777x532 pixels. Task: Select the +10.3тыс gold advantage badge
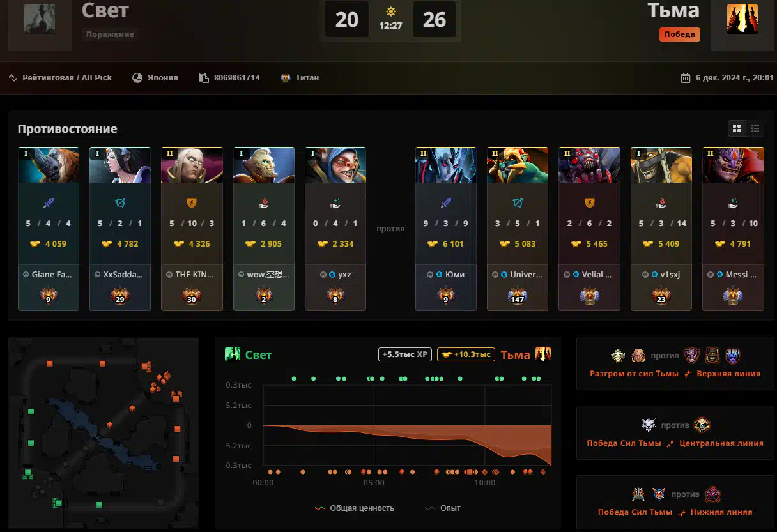point(466,354)
